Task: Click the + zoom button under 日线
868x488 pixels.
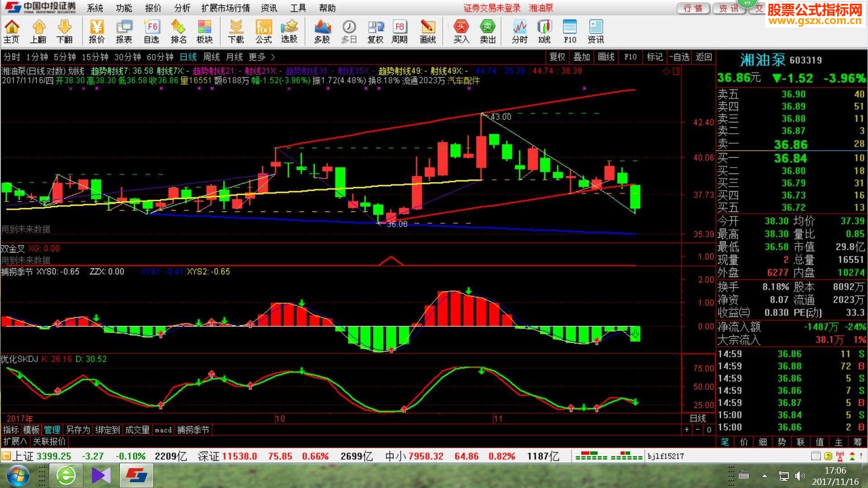Action: coord(687,430)
